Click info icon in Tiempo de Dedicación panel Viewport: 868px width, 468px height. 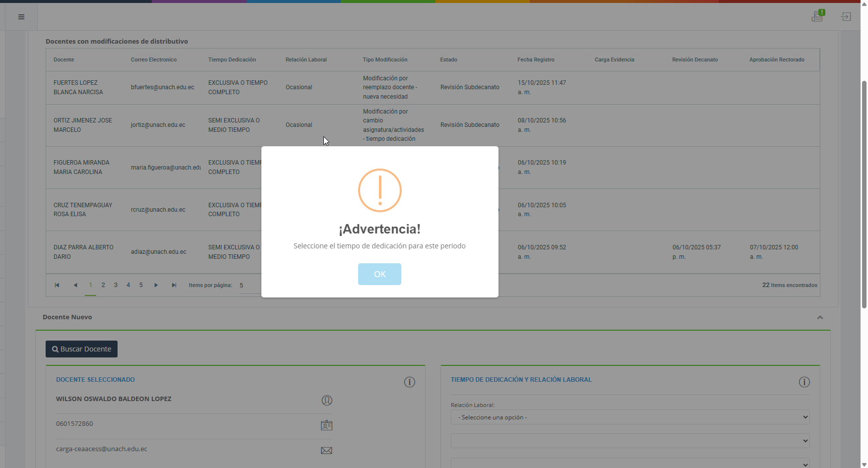[x=804, y=382]
